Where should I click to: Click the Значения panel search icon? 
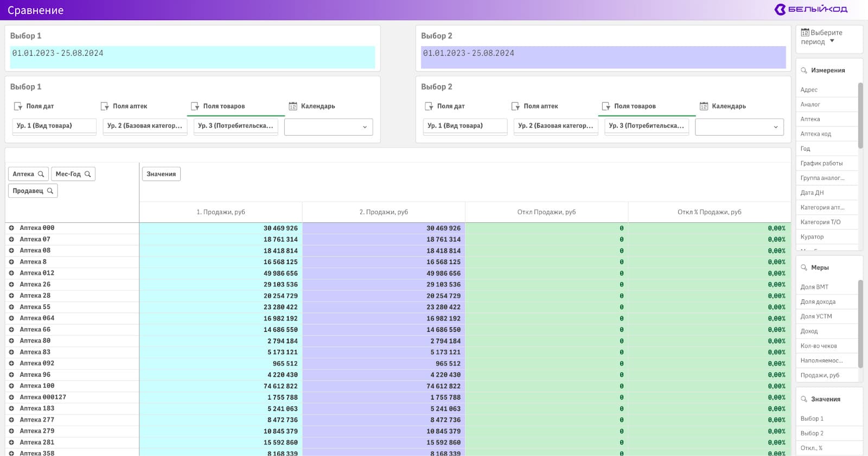pos(804,399)
